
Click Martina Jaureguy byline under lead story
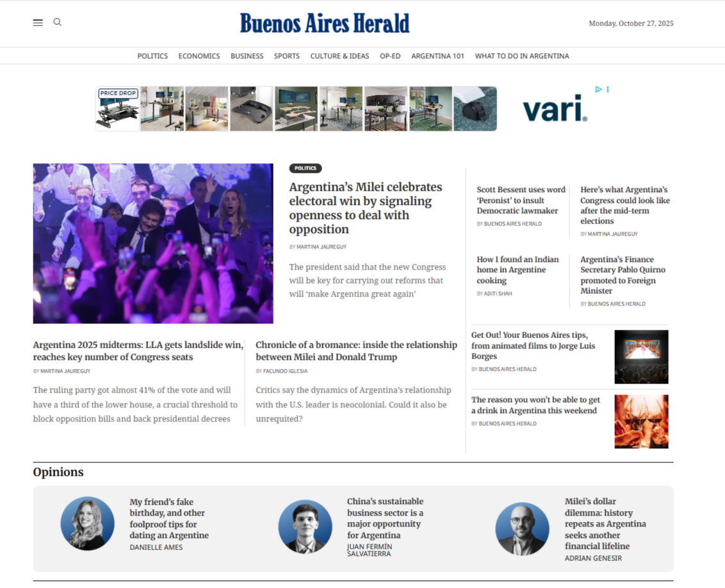tap(322, 247)
